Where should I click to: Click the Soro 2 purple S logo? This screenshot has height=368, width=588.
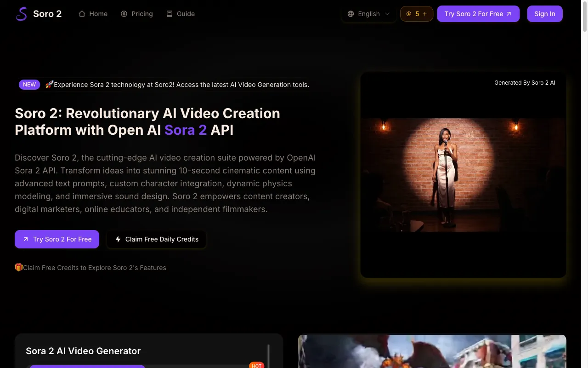[22, 14]
